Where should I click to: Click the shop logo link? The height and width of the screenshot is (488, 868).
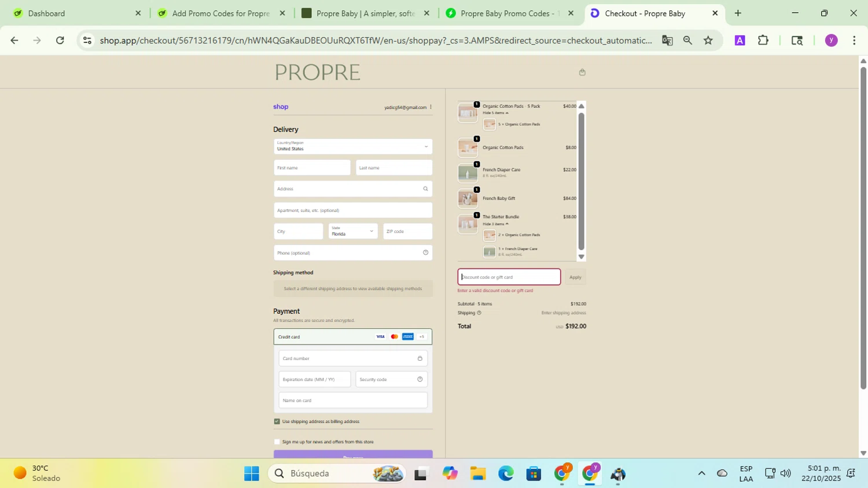point(281,107)
